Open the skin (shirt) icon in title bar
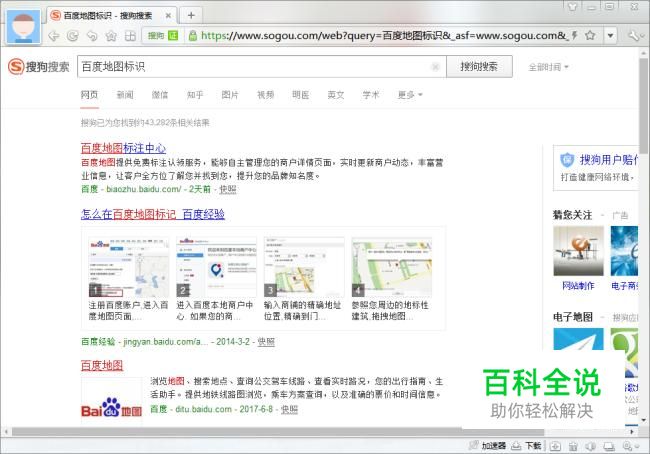 [573, 6]
